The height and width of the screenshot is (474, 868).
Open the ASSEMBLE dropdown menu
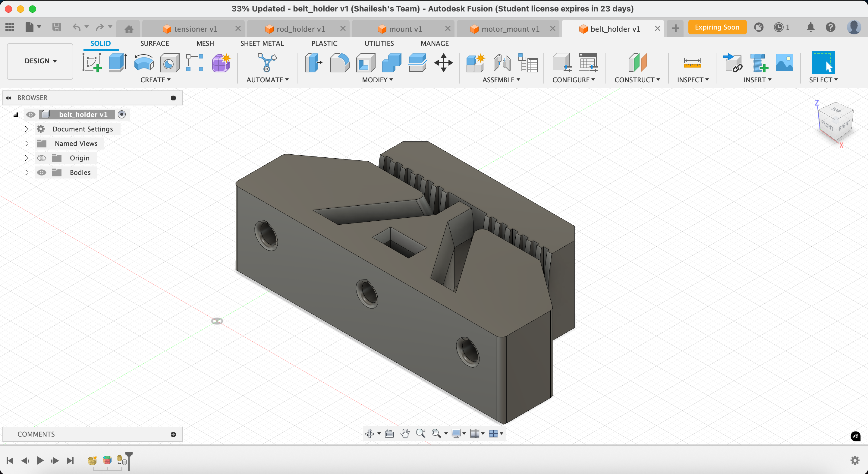(x=502, y=80)
